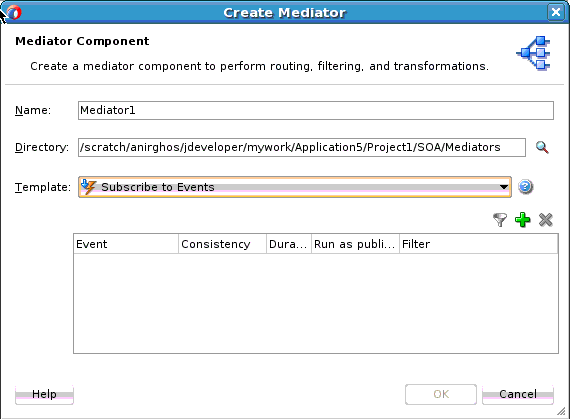Expand the Template dropdown arrow
This screenshot has width=571, height=419.
pyautogui.click(x=504, y=187)
